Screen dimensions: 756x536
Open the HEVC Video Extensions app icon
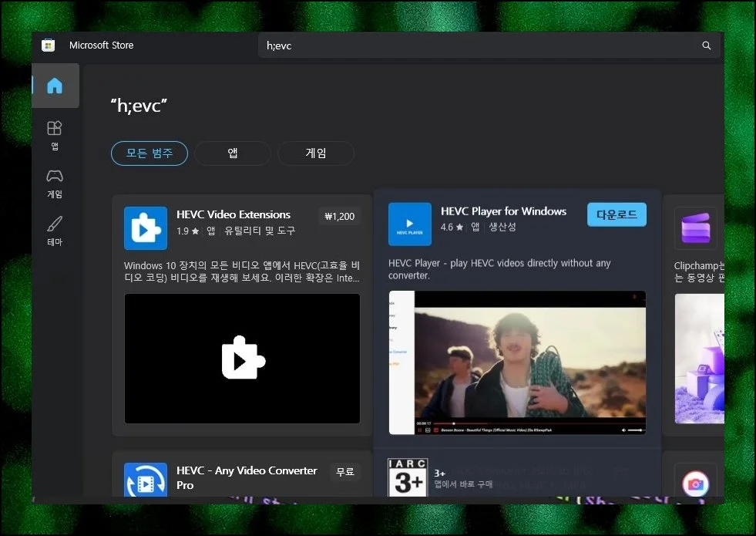click(x=145, y=228)
